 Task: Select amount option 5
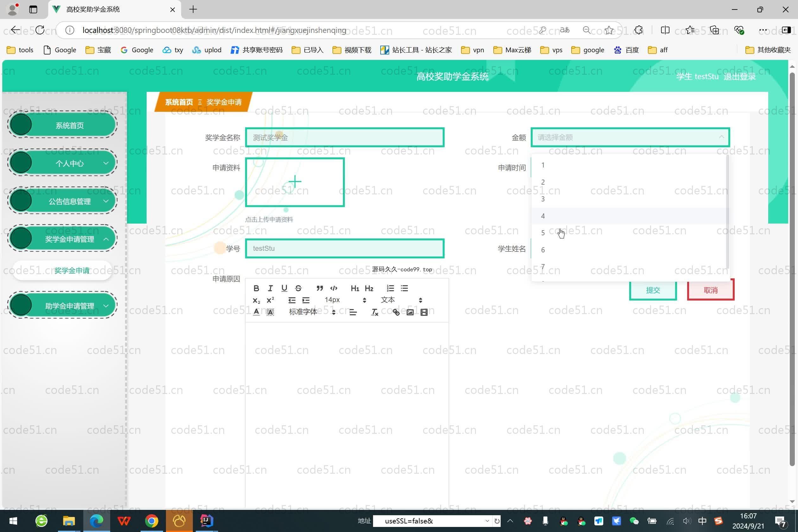[x=628, y=233]
